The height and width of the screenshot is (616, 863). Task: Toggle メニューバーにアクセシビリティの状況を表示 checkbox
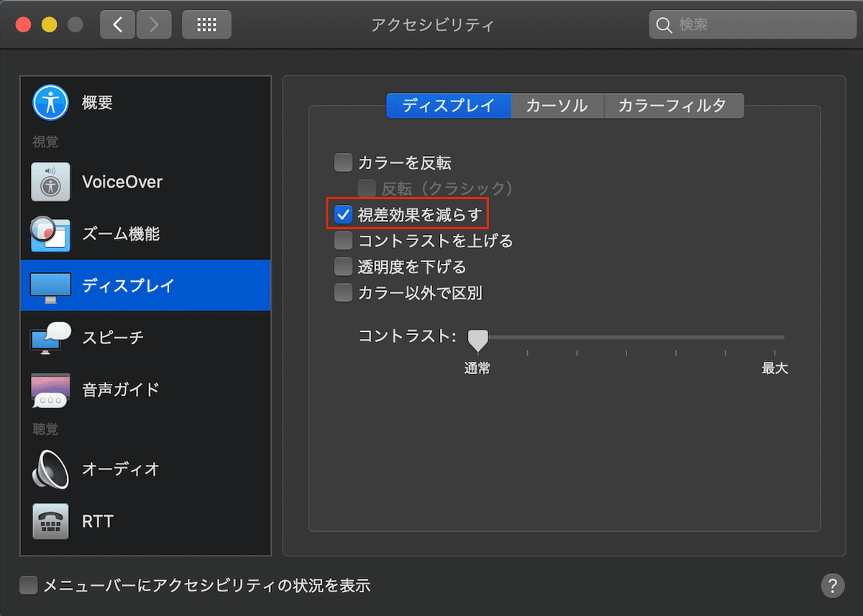point(28,585)
